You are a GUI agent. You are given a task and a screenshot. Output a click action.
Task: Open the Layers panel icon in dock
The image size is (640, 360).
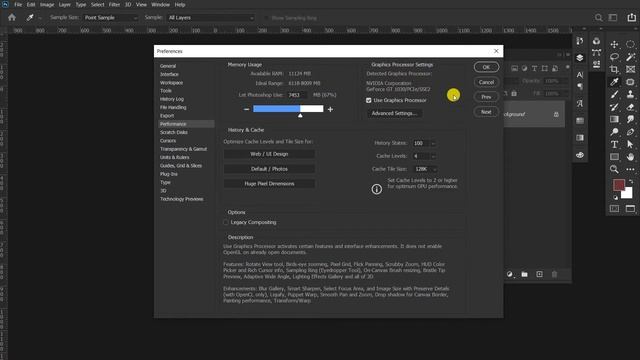pyautogui.click(x=580, y=58)
